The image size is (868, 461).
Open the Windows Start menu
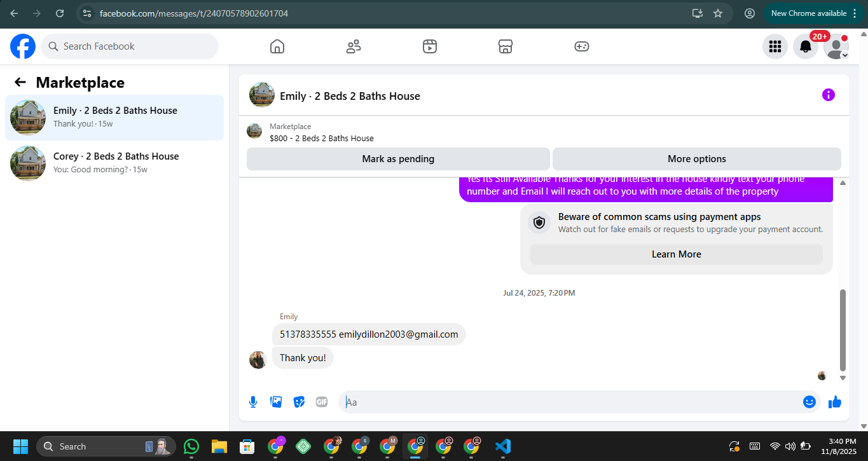pyautogui.click(x=20, y=446)
